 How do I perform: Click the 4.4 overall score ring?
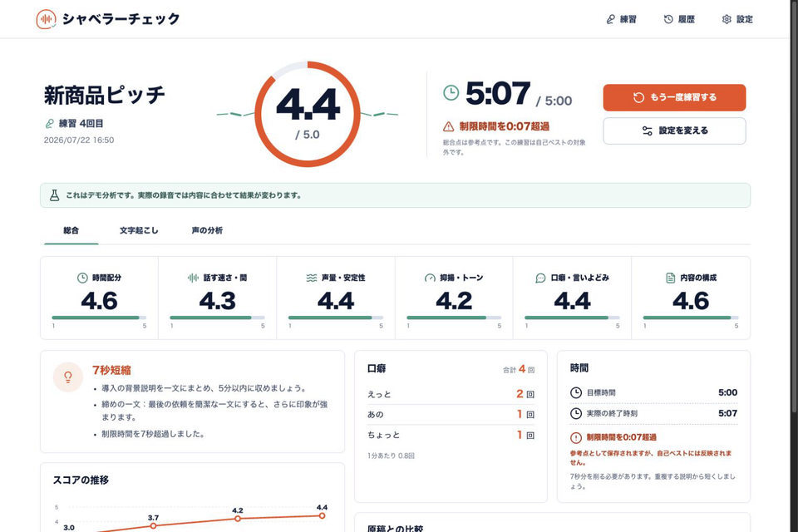click(x=308, y=114)
